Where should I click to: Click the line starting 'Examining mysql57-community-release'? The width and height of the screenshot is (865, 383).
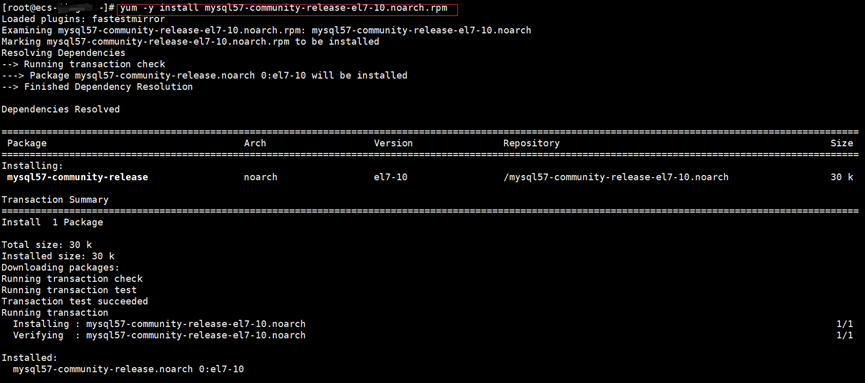(x=266, y=30)
